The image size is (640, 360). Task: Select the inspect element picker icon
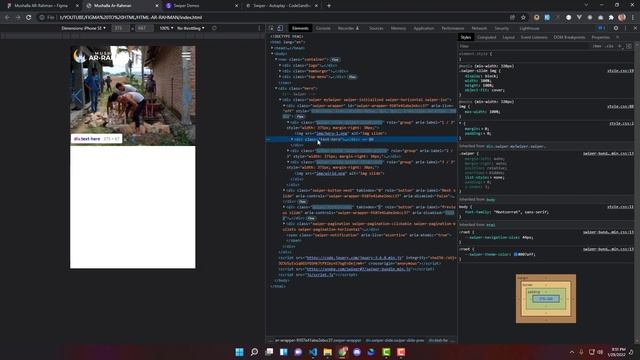[x=271, y=28]
